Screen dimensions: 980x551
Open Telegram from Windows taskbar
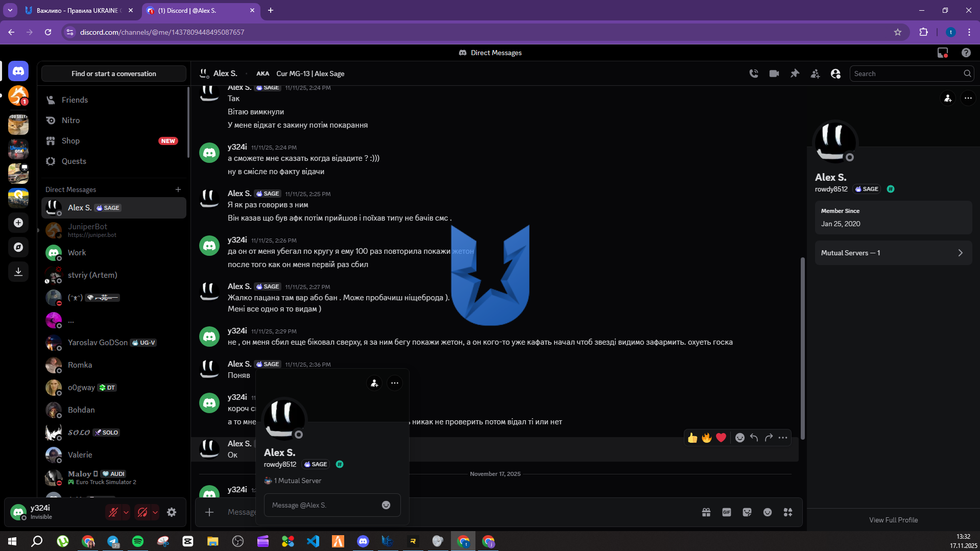(x=113, y=541)
